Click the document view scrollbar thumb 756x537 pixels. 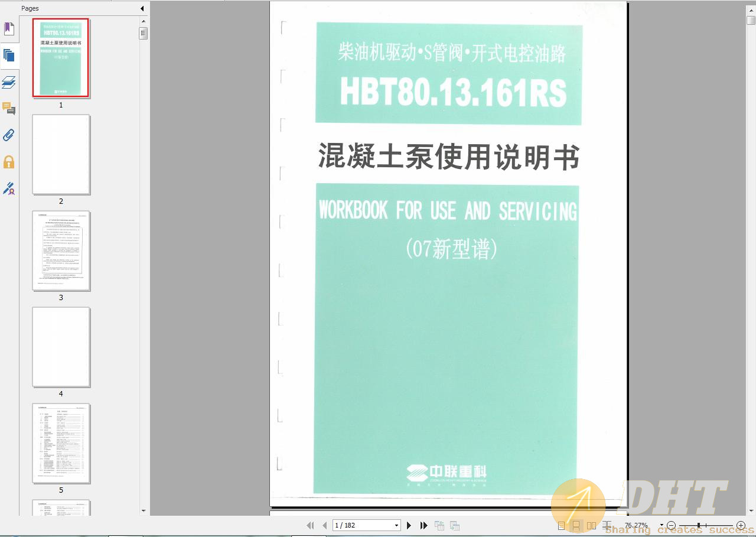tap(751, 20)
